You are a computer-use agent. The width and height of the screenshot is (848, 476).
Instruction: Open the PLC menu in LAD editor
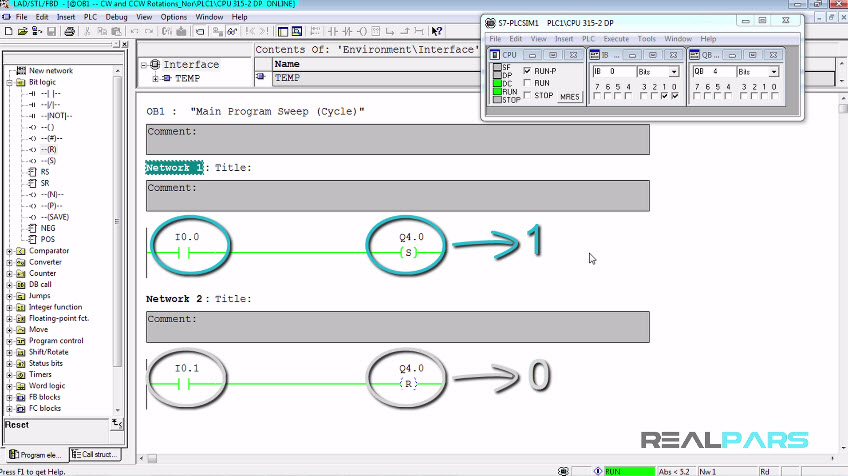(x=90, y=17)
